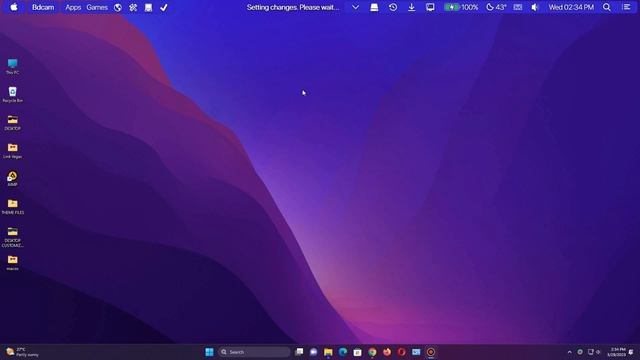Open taskbar date and time
The image size is (640, 360).
pos(616,352)
